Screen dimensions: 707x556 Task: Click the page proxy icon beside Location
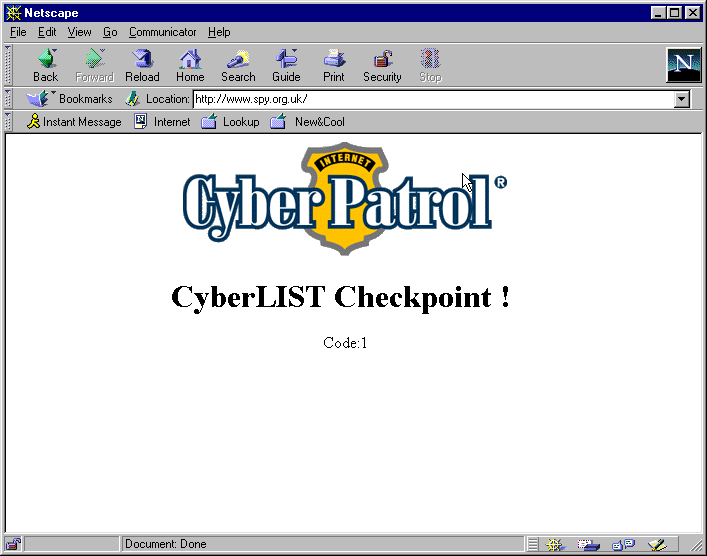pyautogui.click(x=132, y=99)
